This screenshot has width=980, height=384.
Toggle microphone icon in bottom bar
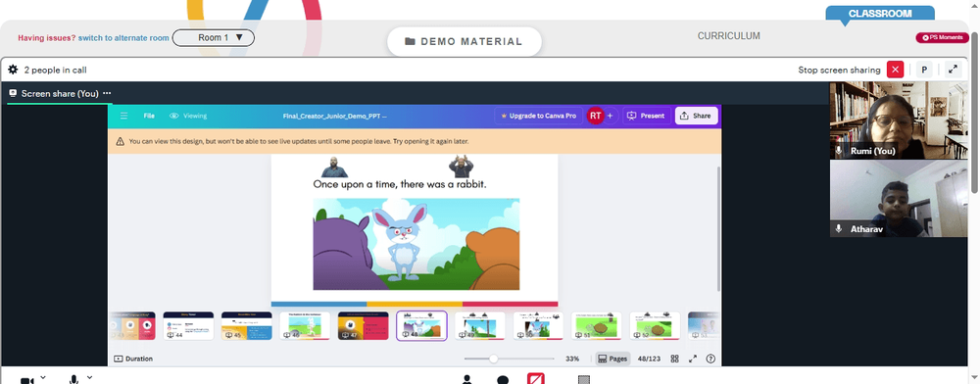click(73, 380)
